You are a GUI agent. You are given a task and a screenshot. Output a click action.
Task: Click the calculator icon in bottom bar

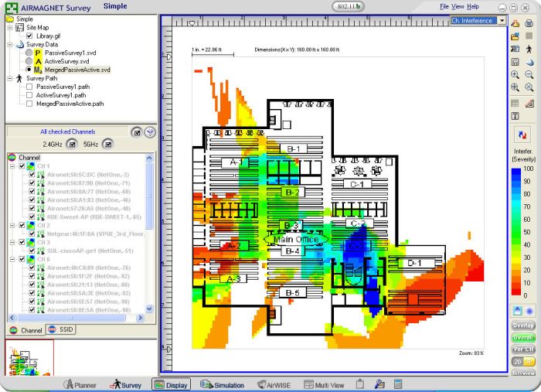pos(398,384)
